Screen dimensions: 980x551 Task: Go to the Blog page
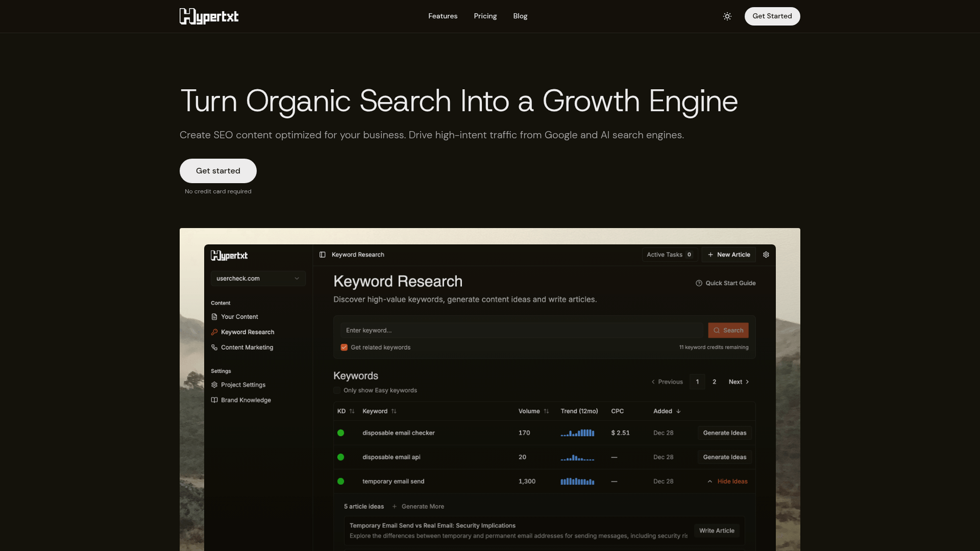[520, 16]
